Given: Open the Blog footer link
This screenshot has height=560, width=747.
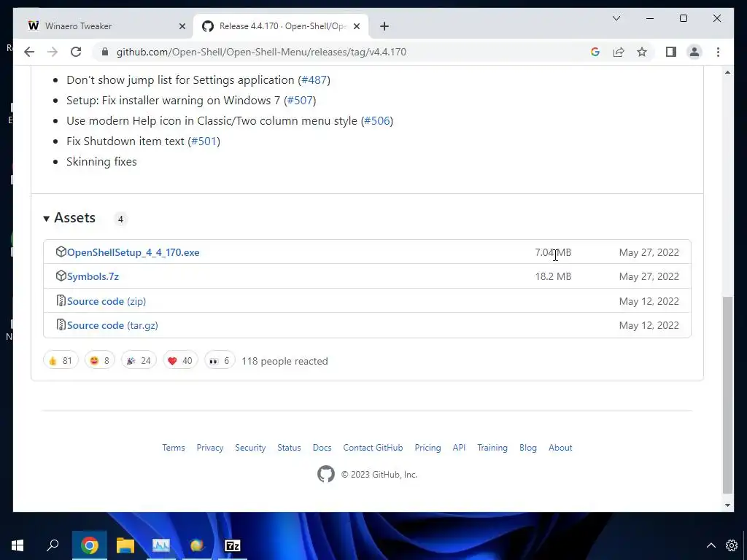Looking at the screenshot, I should click(x=528, y=448).
